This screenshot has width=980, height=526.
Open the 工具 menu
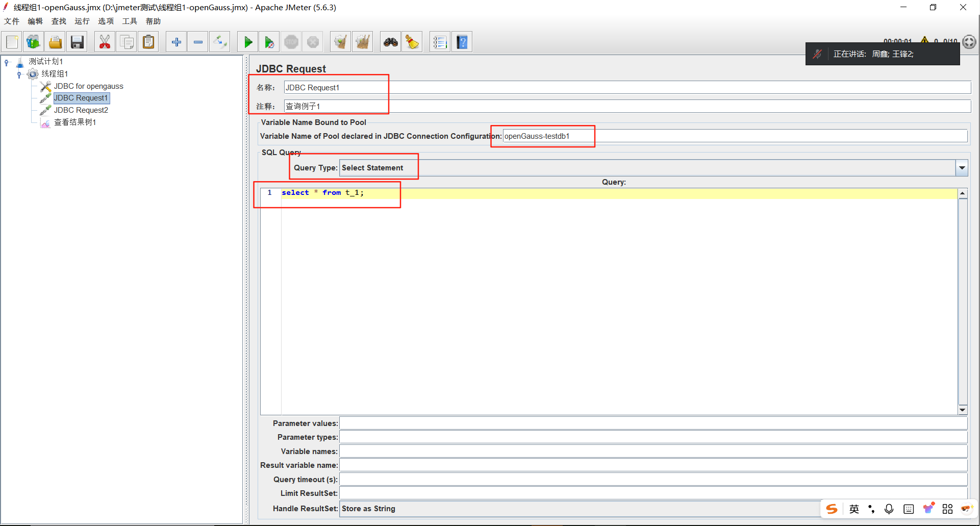point(130,21)
